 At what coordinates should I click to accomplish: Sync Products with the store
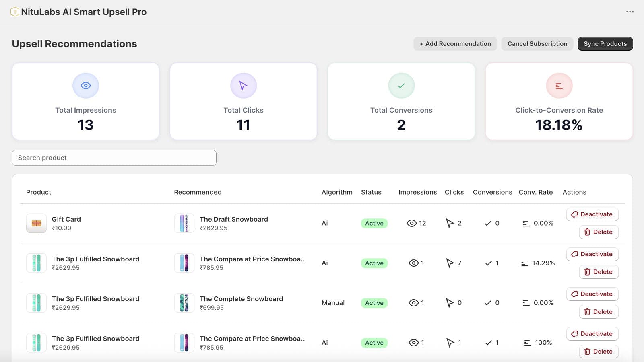(x=605, y=44)
